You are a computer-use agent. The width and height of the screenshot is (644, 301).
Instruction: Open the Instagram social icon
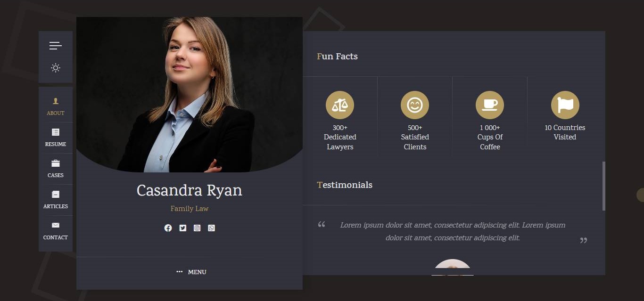click(x=197, y=228)
